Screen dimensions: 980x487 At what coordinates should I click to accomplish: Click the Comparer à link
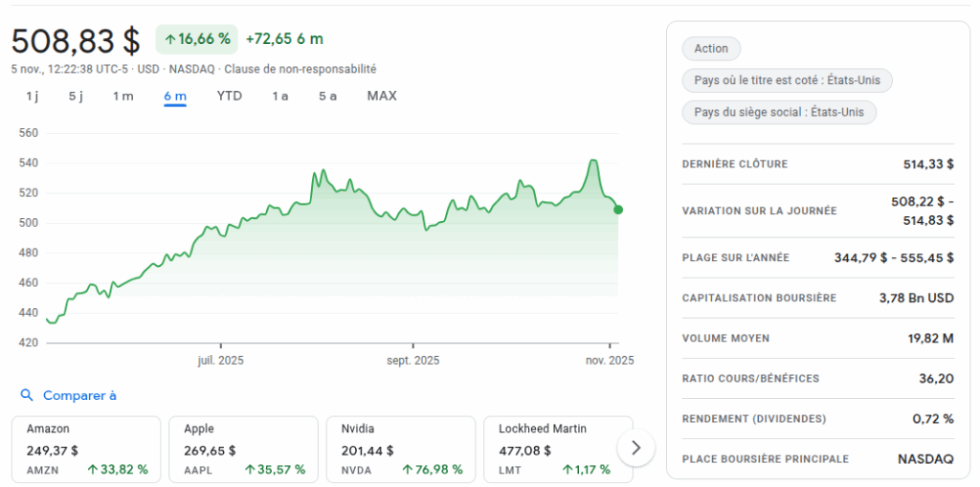(x=79, y=395)
